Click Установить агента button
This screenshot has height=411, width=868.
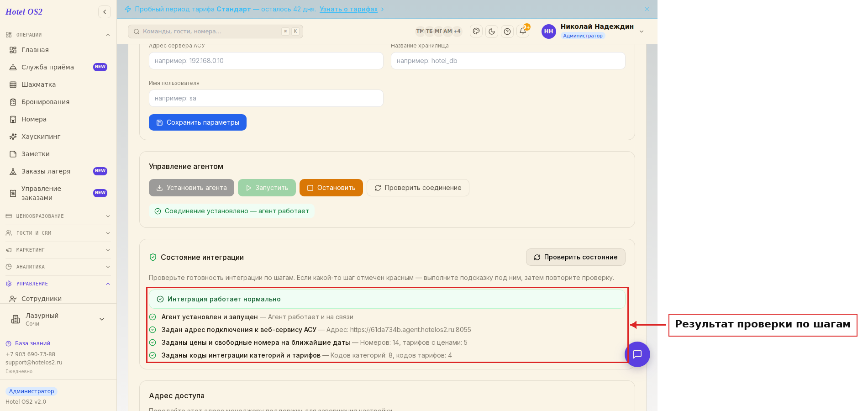coord(191,188)
